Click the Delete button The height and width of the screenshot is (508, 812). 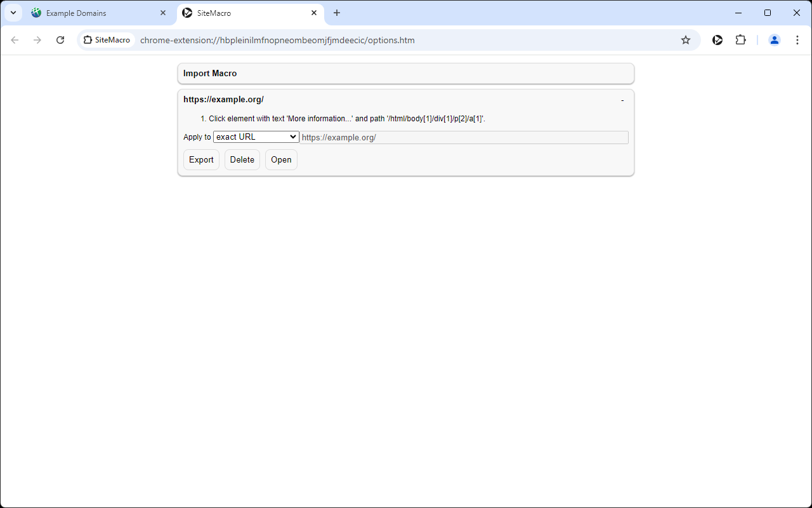(242, 159)
